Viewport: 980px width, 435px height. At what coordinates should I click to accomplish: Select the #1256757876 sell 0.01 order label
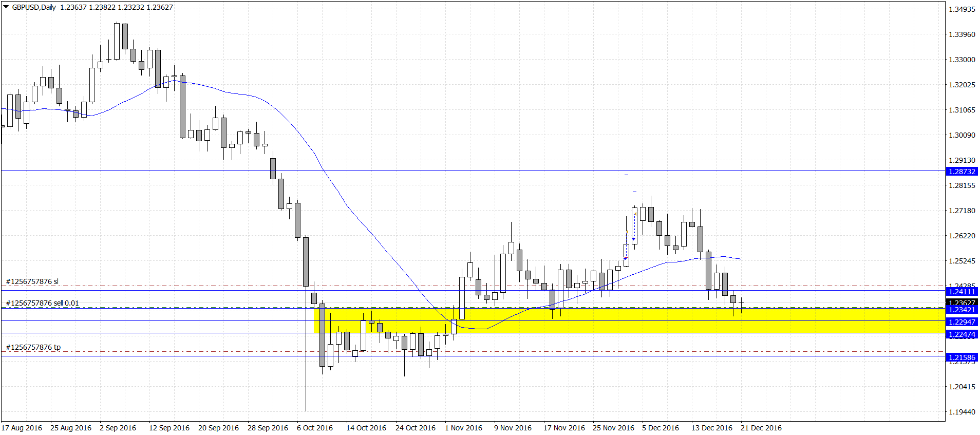[x=43, y=303]
